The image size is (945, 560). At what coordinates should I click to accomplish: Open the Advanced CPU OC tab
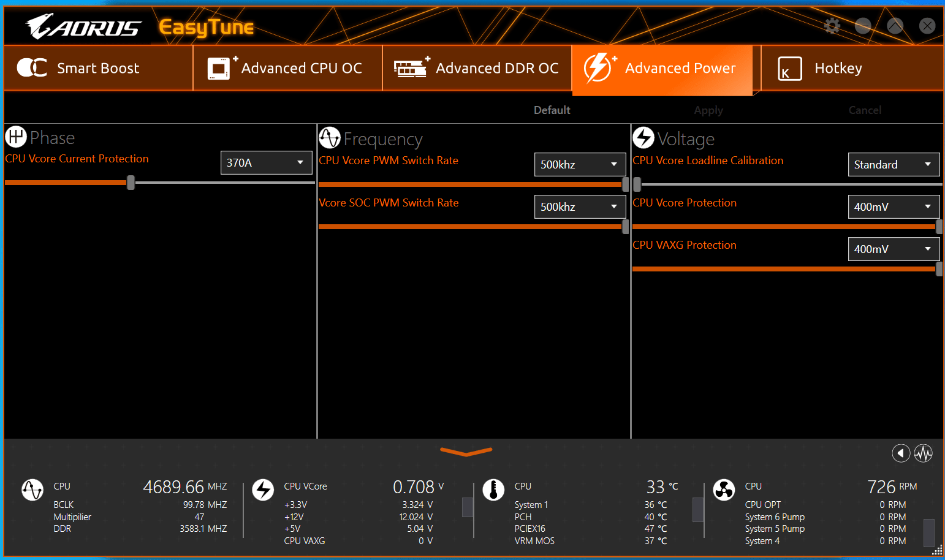coord(287,68)
